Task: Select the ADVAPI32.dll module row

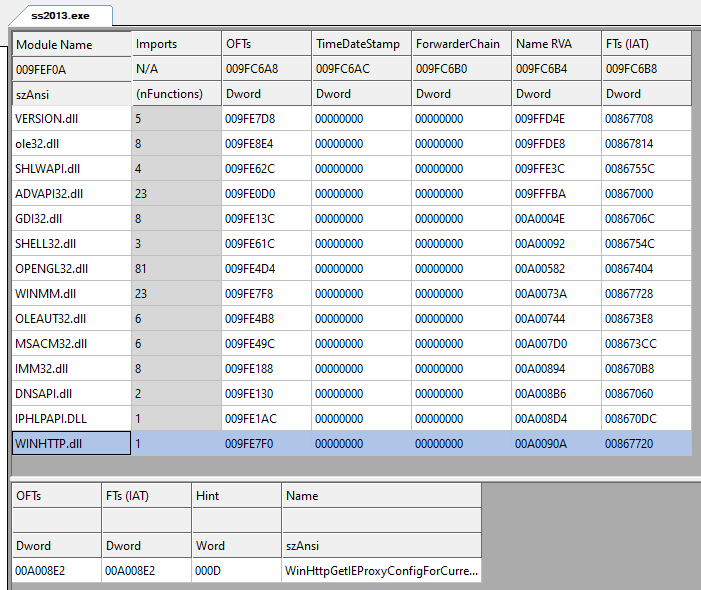Action: click(x=352, y=194)
